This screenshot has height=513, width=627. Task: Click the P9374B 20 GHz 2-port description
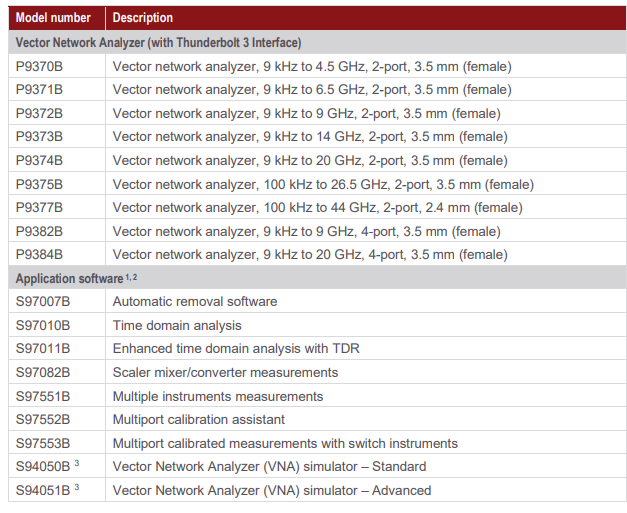tap(310, 161)
